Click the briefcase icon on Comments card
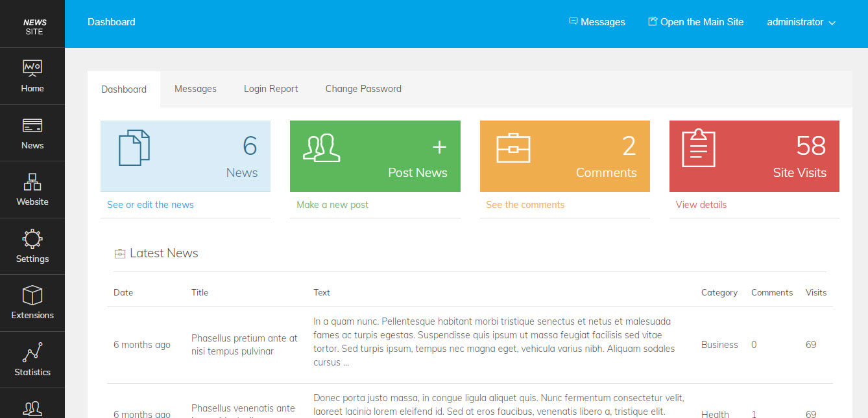 point(513,148)
